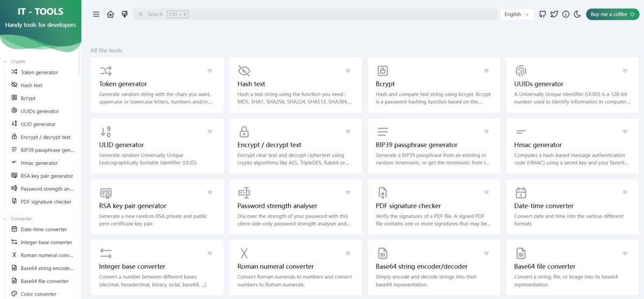
Task: Mark Hmac generator card as favorite
Action: coord(625,132)
